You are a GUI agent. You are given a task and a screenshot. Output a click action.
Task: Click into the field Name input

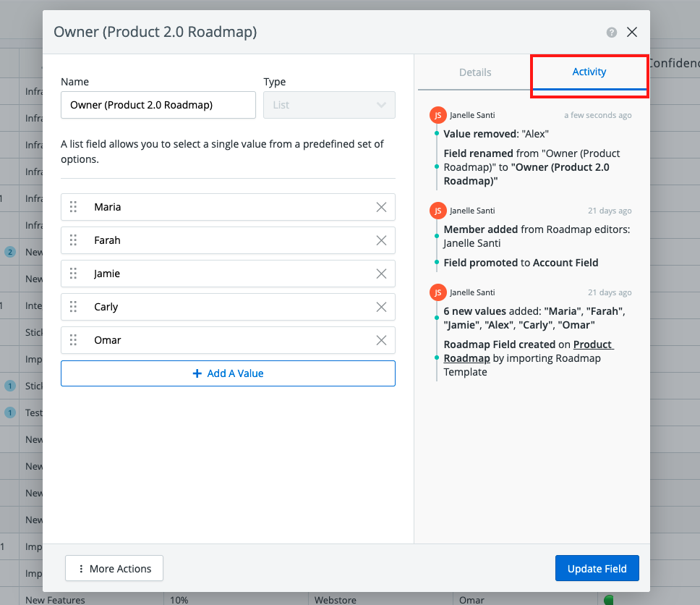point(158,105)
